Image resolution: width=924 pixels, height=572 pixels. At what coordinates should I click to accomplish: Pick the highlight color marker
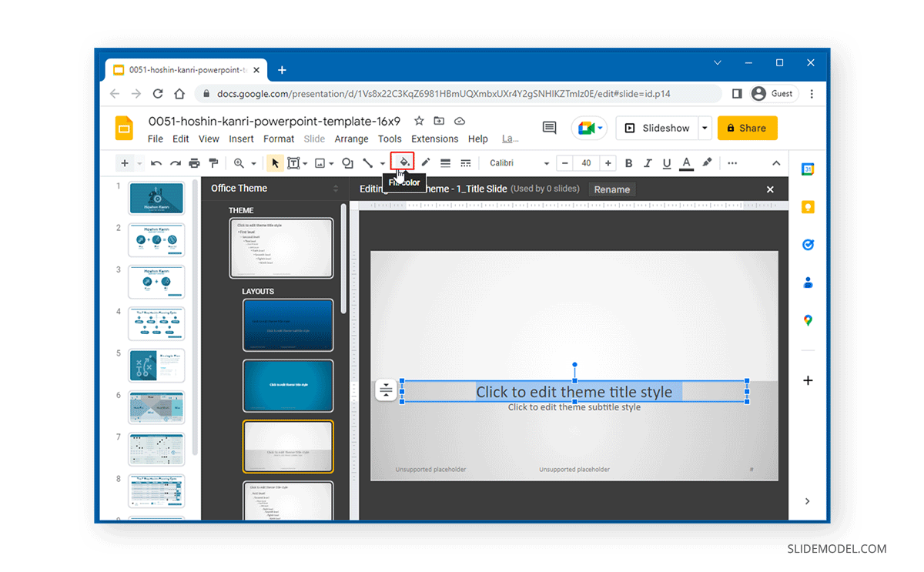click(707, 163)
